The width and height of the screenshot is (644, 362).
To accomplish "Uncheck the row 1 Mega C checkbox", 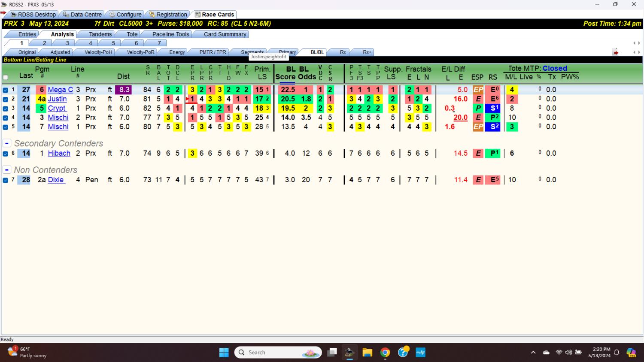I will click(x=6, y=90).
